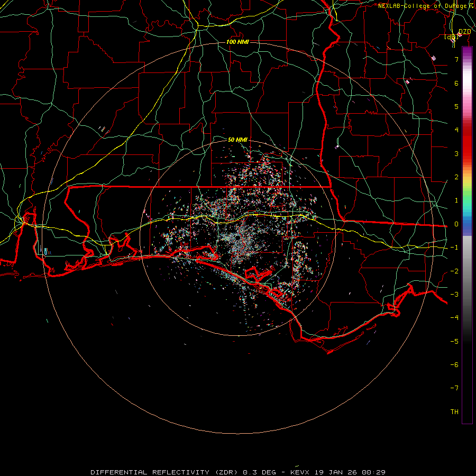The image size is (476, 476).
Task: Click the -1 dB value on color scale
Action: (x=454, y=248)
